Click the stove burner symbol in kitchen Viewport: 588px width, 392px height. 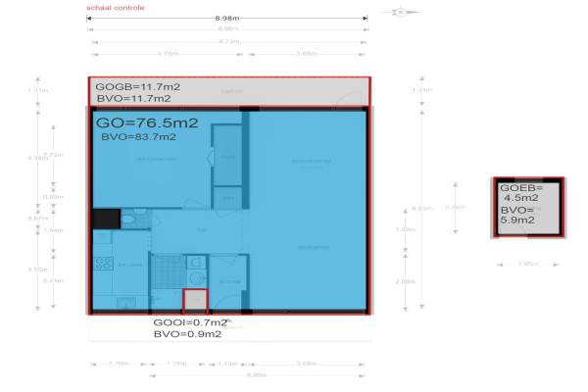(101, 262)
